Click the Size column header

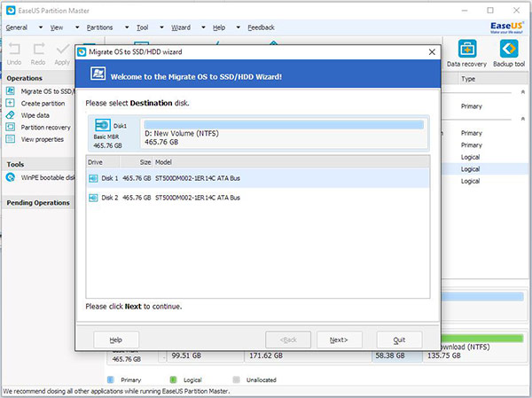[x=136, y=162]
